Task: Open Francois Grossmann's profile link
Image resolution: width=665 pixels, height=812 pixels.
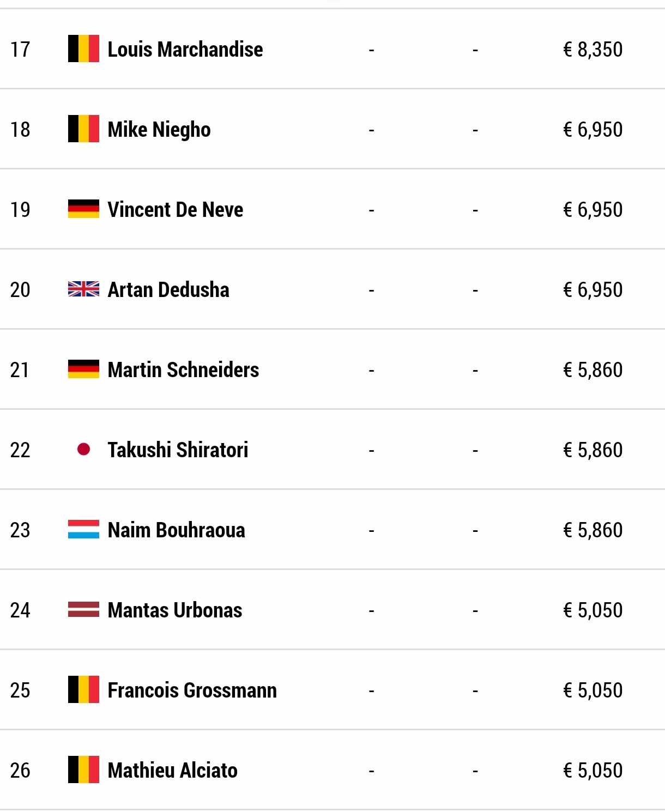Action: click(192, 690)
